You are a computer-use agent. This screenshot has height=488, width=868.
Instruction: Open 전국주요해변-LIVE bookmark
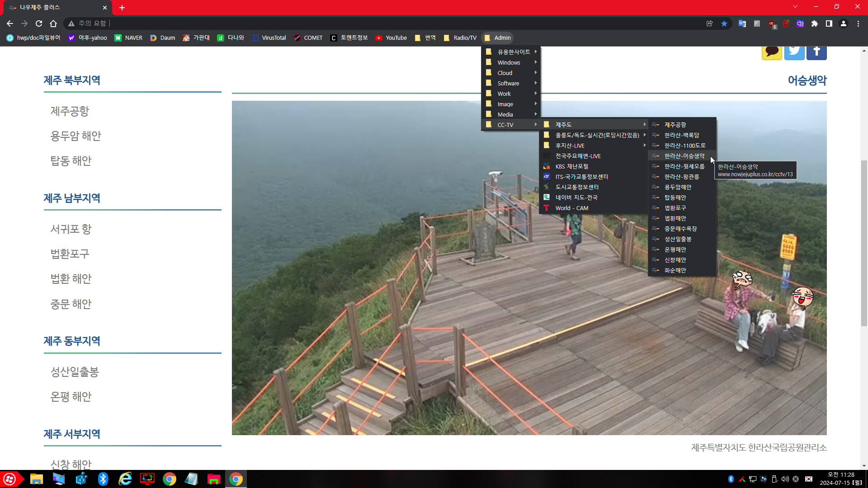(594, 156)
